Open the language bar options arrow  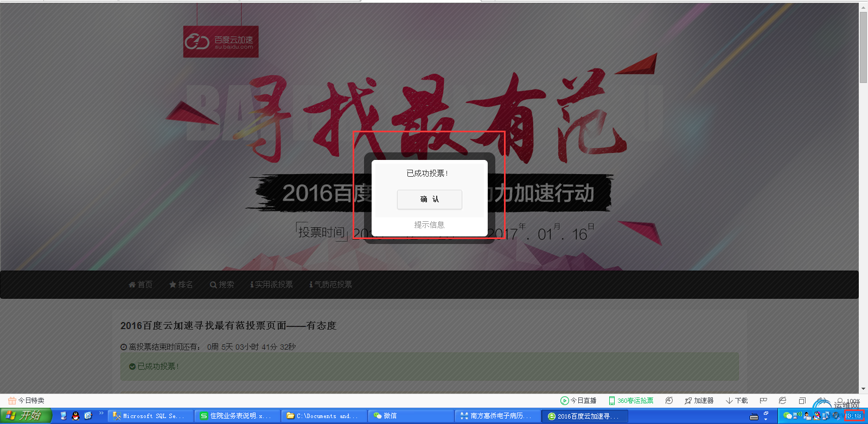click(x=766, y=419)
